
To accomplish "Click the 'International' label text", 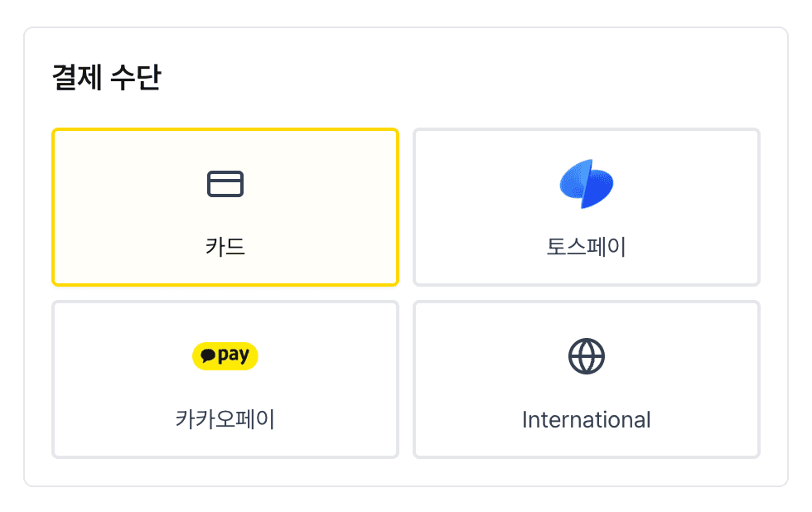I will tap(587, 420).
